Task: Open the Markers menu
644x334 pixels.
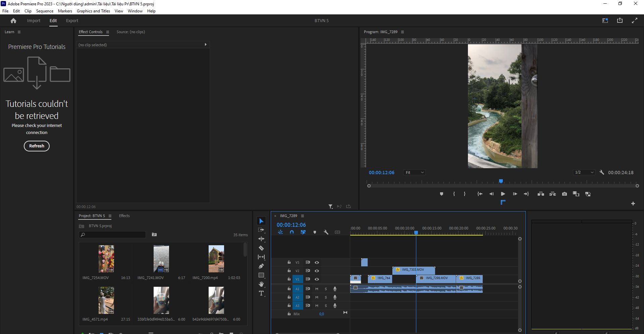Action: 65,11
